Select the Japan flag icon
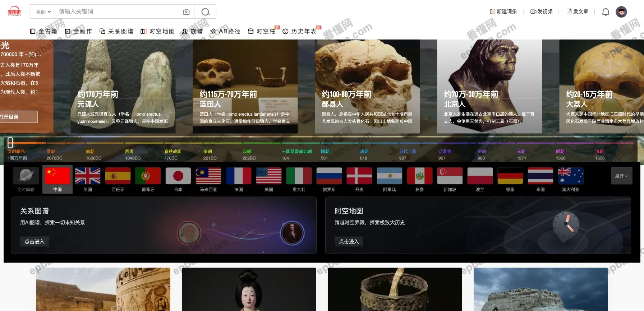 (178, 176)
